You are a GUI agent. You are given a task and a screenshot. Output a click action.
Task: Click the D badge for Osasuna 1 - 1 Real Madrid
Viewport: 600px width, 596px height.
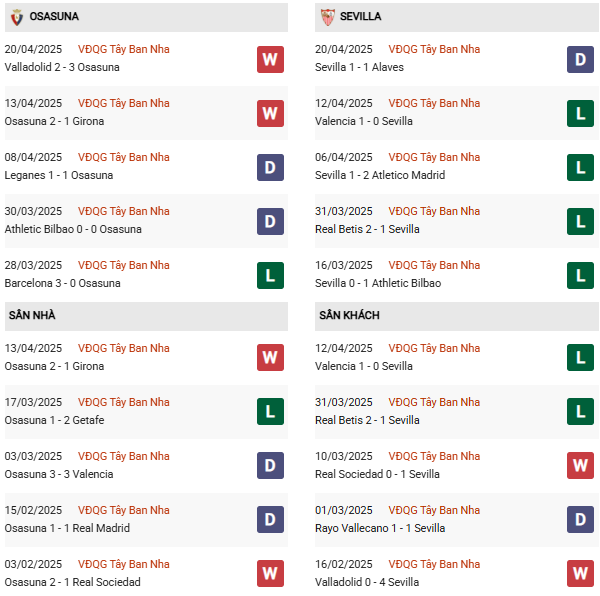(x=270, y=519)
